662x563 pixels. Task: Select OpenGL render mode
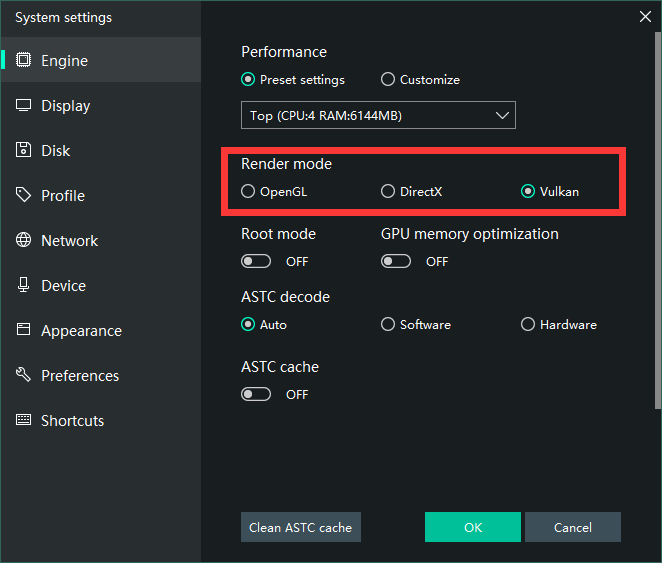248,191
